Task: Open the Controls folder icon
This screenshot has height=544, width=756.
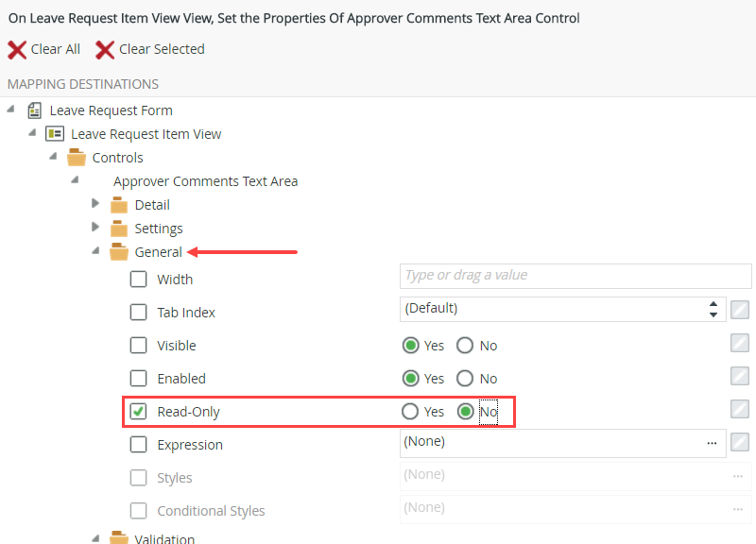Action: (77, 157)
